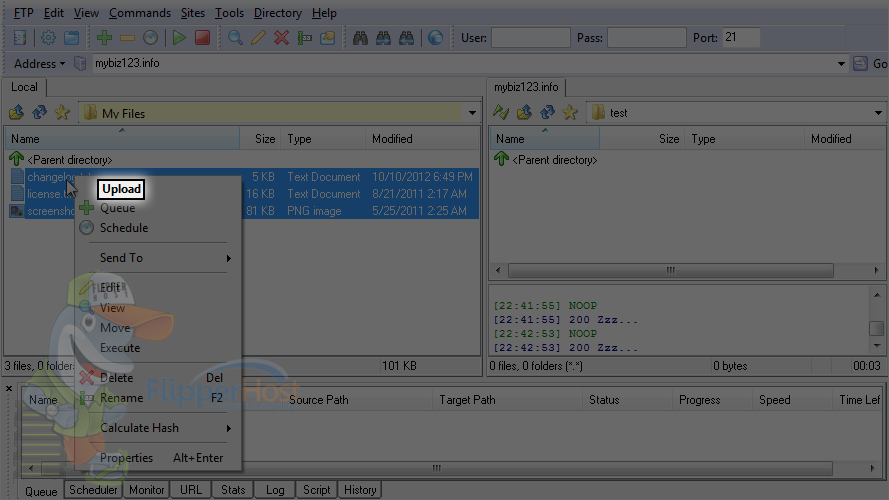Screen dimensions: 889x500
Task: Click the globe connect toolbar icon
Action: [x=435, y=38]
